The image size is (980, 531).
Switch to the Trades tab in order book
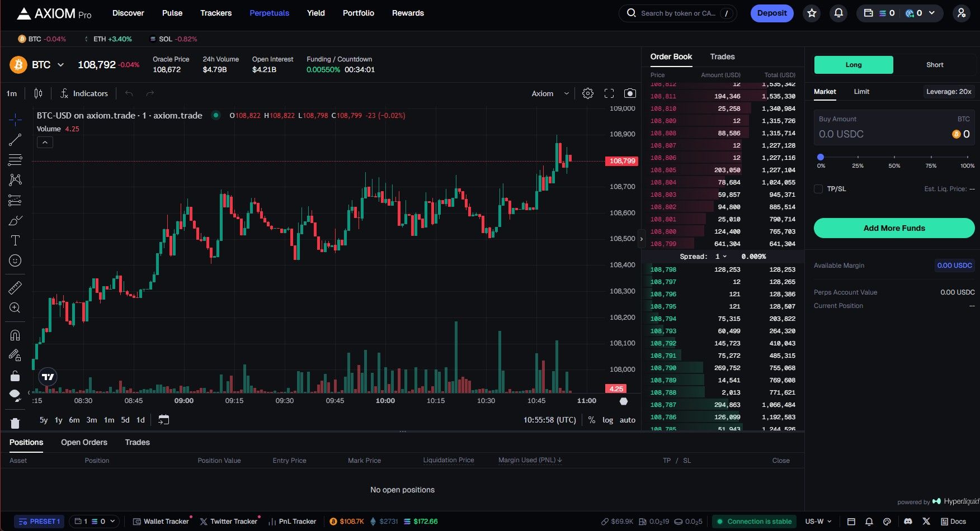[722, 56]
